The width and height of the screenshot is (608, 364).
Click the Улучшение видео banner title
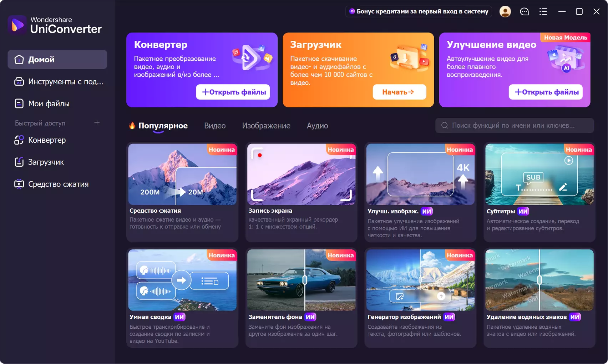point(491,45)
